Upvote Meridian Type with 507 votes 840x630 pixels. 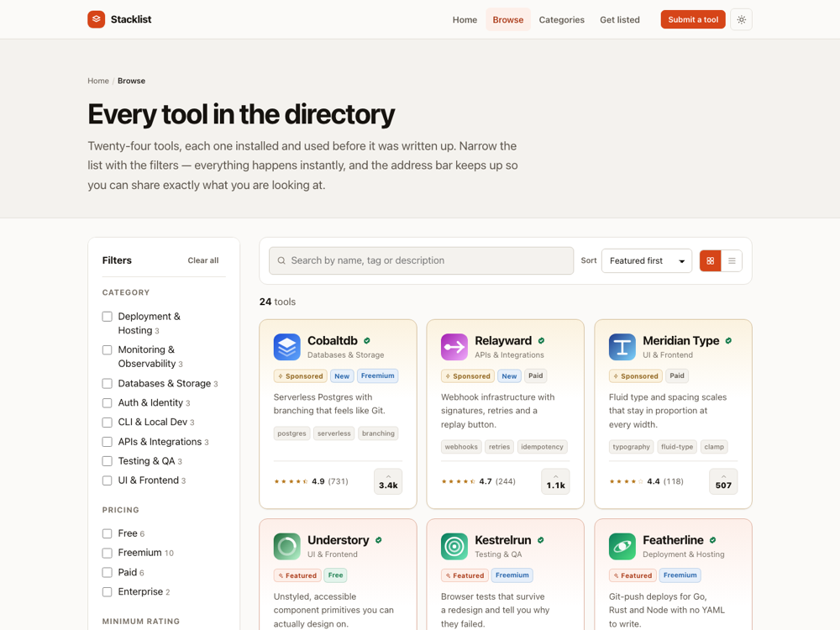coord(723,481)
